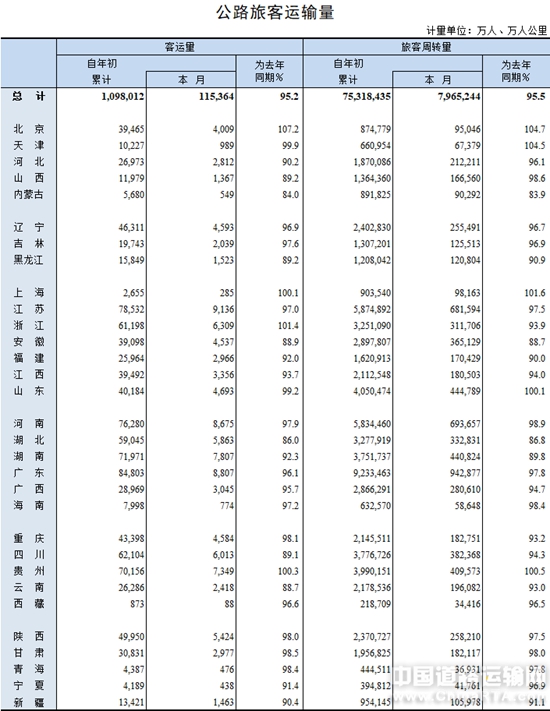Screen dimensions: 550x711
Task: Select the 黑龙江 row label
Action: (x=29, y=259)
